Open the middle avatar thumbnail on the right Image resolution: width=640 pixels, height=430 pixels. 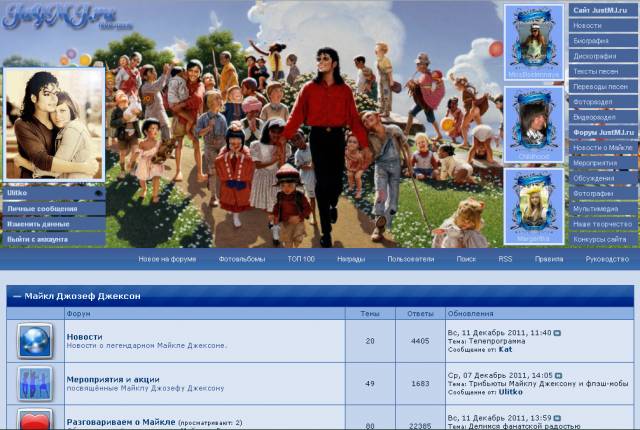pos(533,123)
